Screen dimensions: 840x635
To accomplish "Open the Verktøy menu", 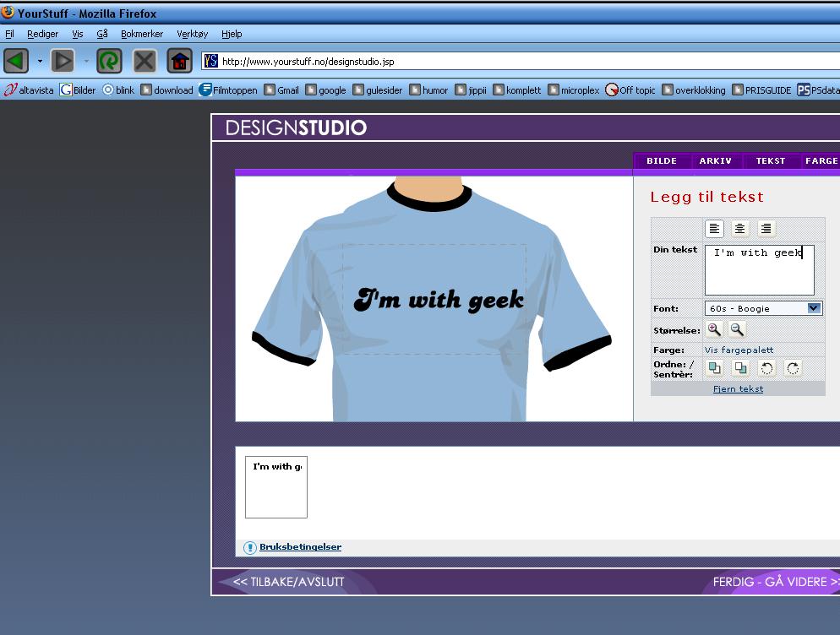I will 193,34.
